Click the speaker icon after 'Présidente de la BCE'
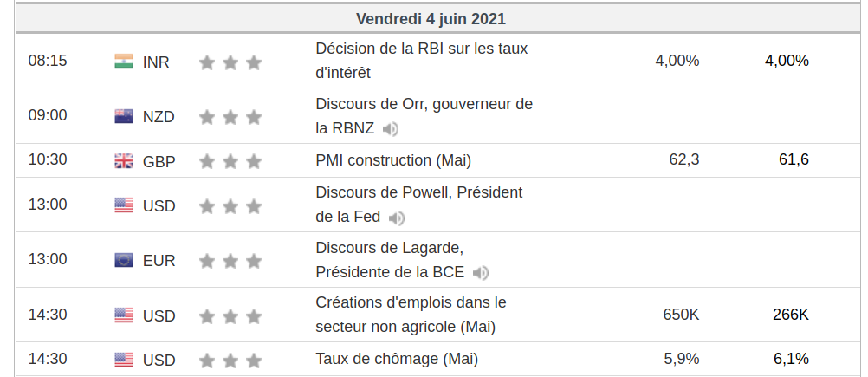 click(x=481, y=273)
